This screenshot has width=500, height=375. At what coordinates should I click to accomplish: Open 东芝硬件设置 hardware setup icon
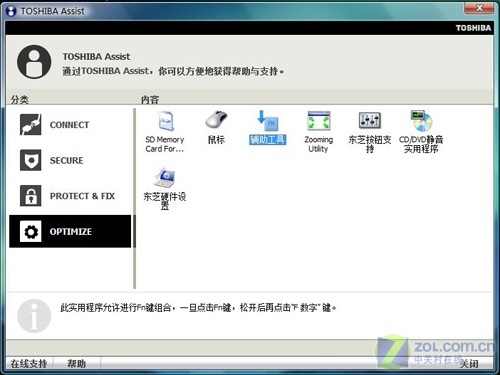[x=165, y=178]
